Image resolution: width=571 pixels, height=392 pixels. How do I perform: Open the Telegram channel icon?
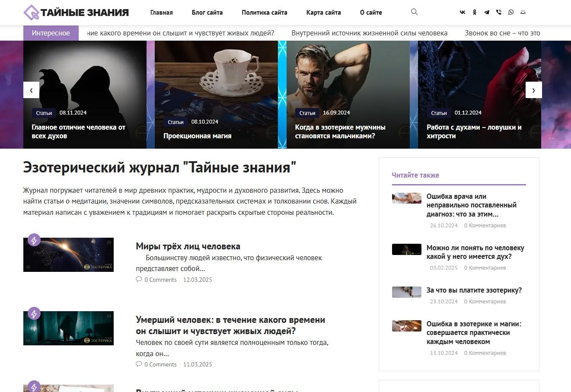coord(487,13)
